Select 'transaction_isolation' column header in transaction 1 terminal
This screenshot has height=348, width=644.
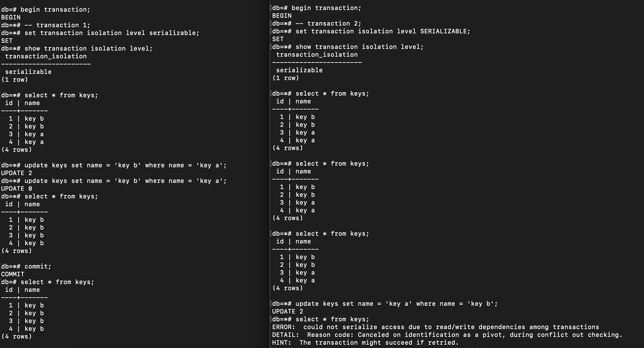pos(46,56)
